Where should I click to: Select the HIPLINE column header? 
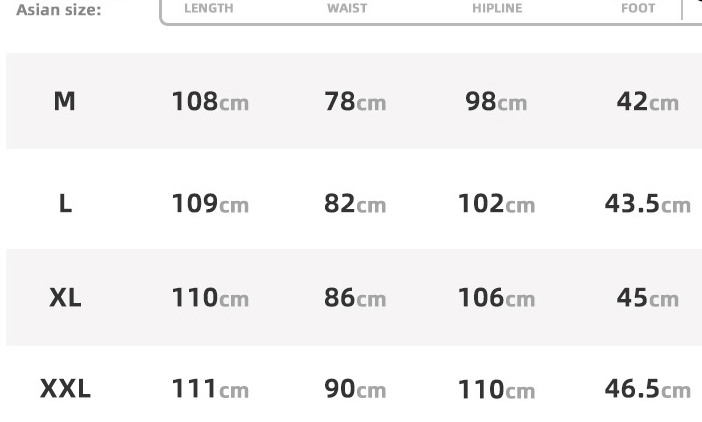(497, 8)
